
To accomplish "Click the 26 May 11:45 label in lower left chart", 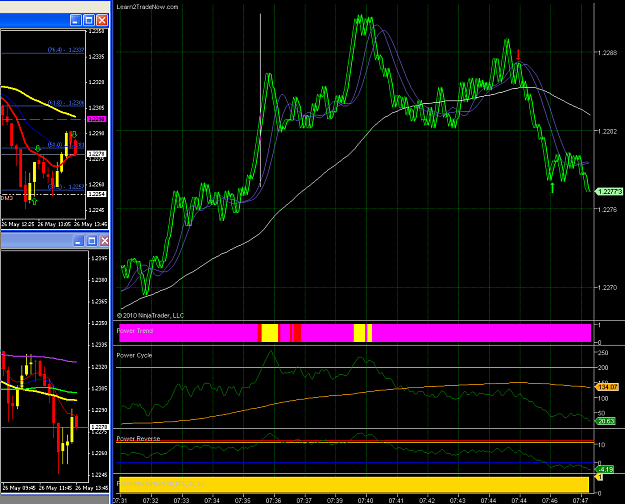I will [x=55, y=488].
